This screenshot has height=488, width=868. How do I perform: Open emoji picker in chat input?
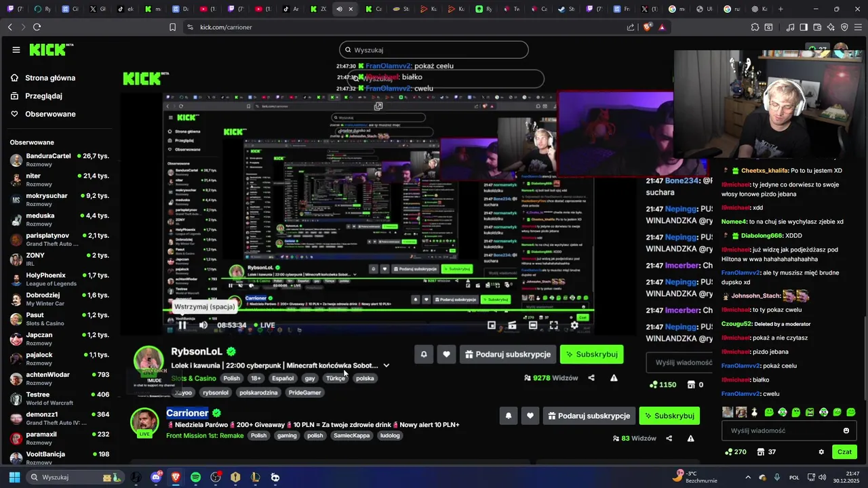point(846,430)
